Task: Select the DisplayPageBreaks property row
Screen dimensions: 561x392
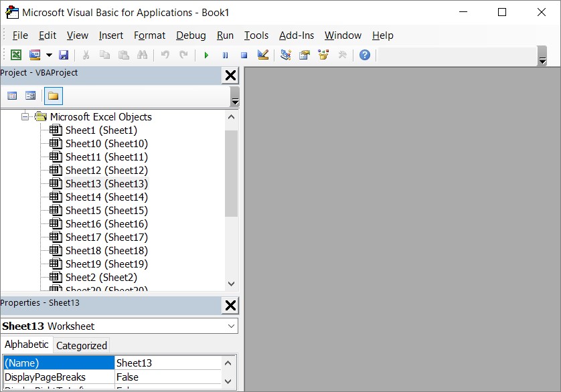Action: tap(59, 377)
